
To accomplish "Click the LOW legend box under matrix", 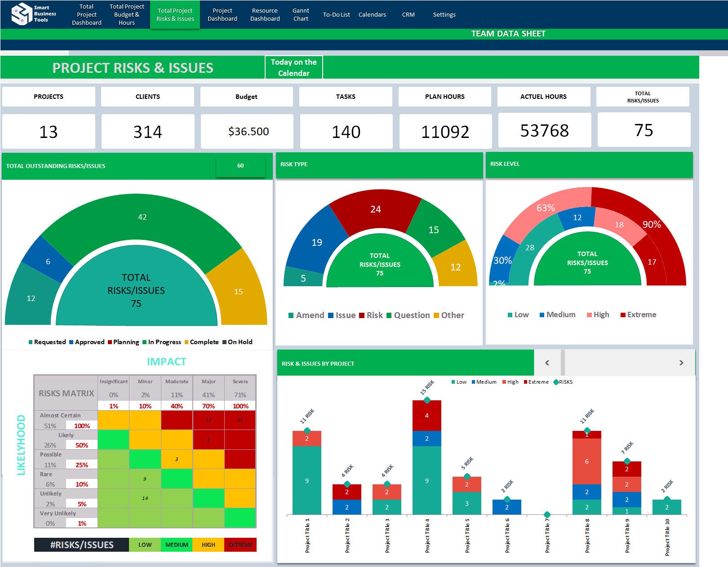I will (x=145, y=545).
